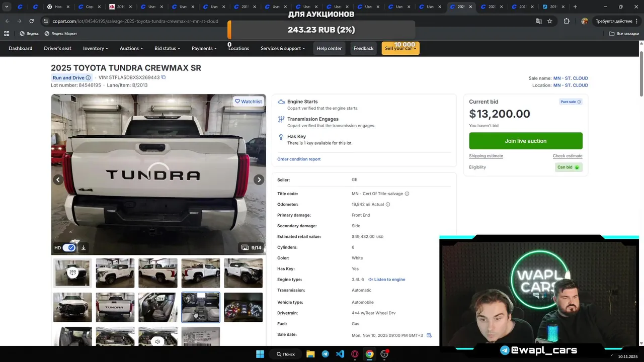Image resolution: width=644 pixels, height=362 pixels.
Task: Open Chrome profile avatar icon
Action: pyautogui.click(x=584, y=21)
